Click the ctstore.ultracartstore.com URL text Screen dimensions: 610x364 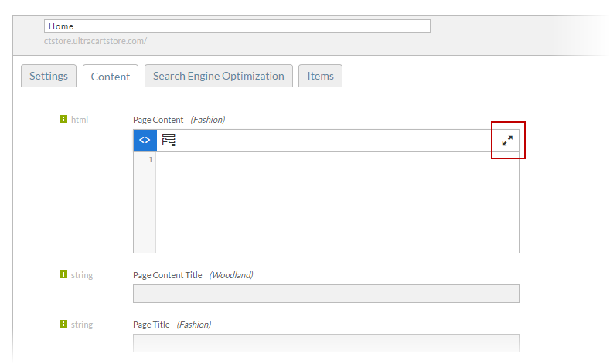click(x=95, y=41)
